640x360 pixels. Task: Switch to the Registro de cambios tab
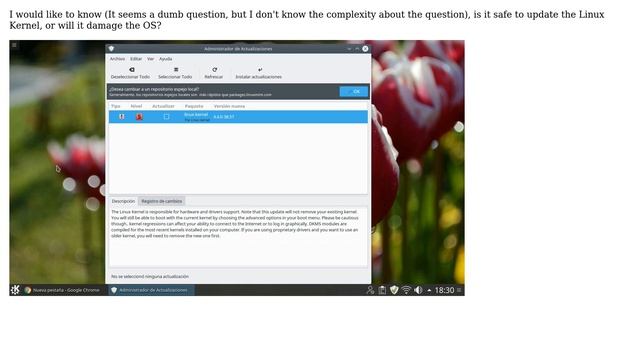click(x=162, y=201)
